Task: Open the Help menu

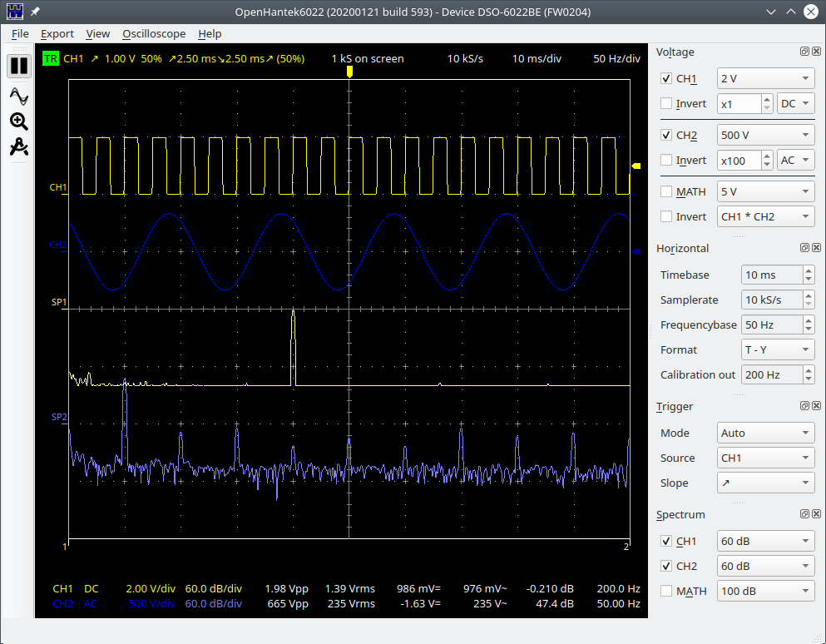Action: coord(210,34)
